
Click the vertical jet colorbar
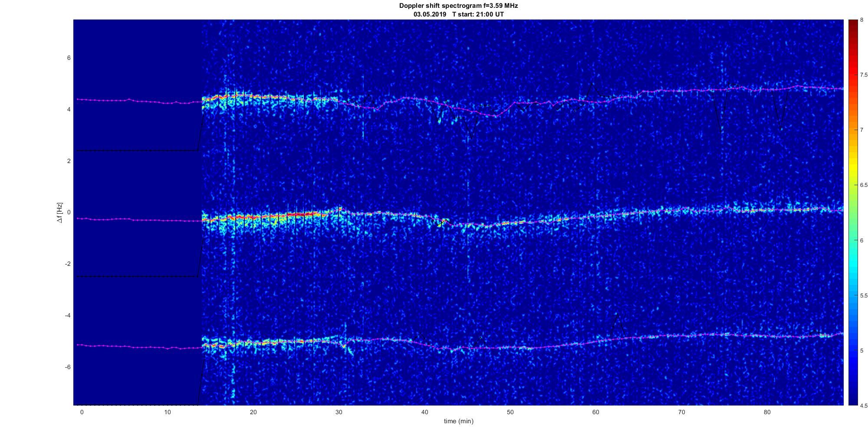853,213
